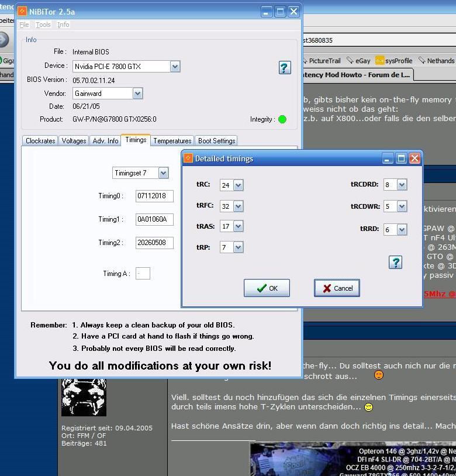The height and width of the screenshot is (476, 456).
Task: Open the tRAS value dropdown
Action: click(238, 226)
